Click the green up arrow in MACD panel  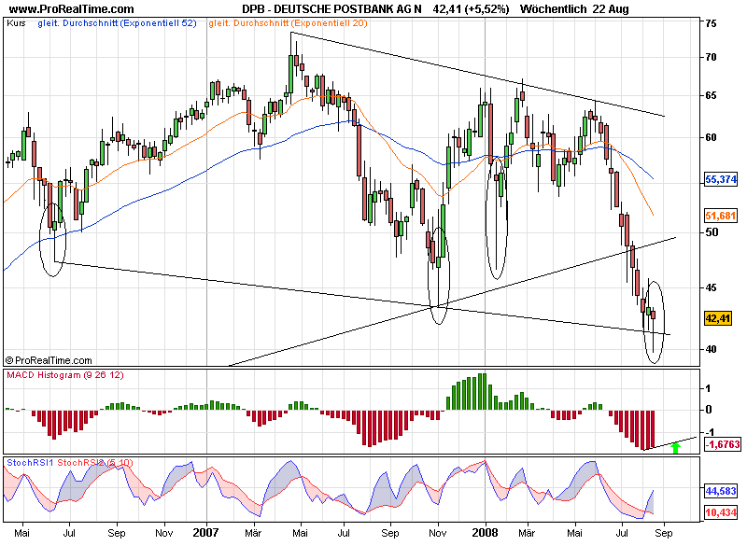[x=675, y=448]
